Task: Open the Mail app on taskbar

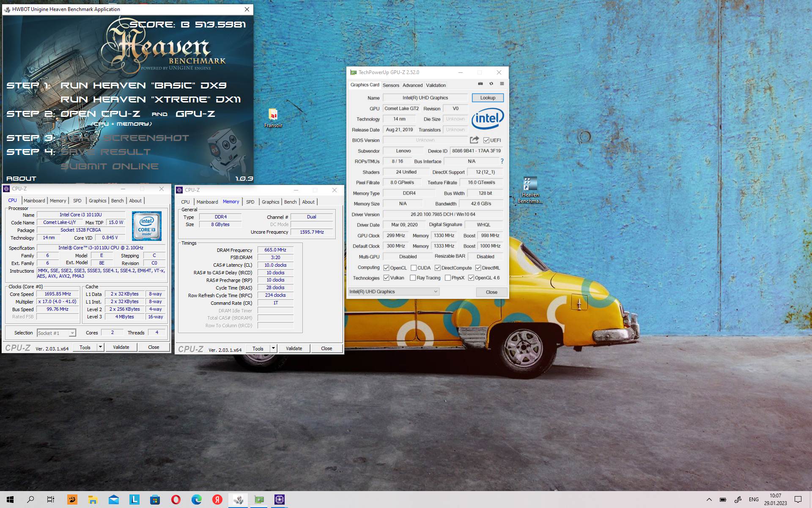Action: 113,500
